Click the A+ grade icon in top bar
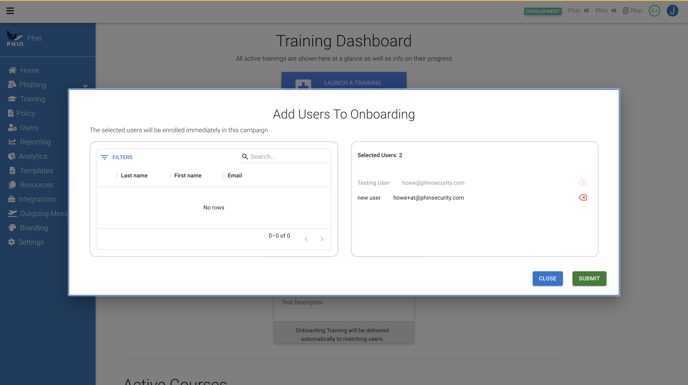Screen dimensions: 688x385 [x=654, y=11]
